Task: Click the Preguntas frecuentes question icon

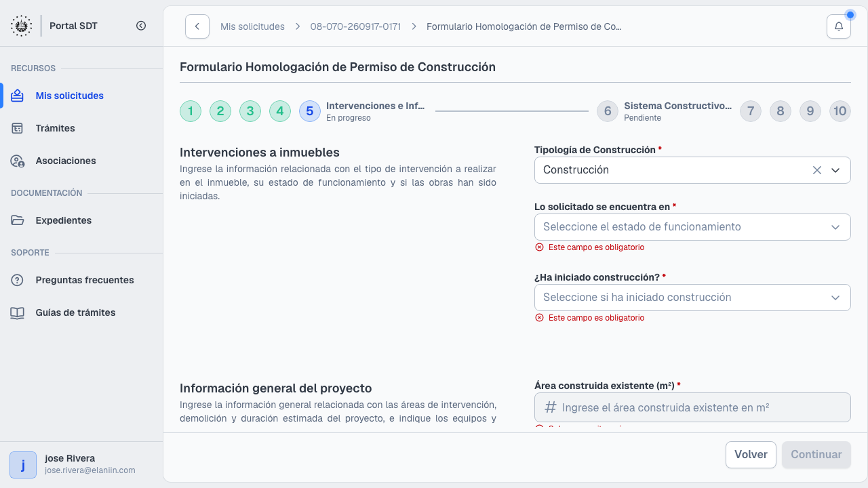Action: pos(18,280)
